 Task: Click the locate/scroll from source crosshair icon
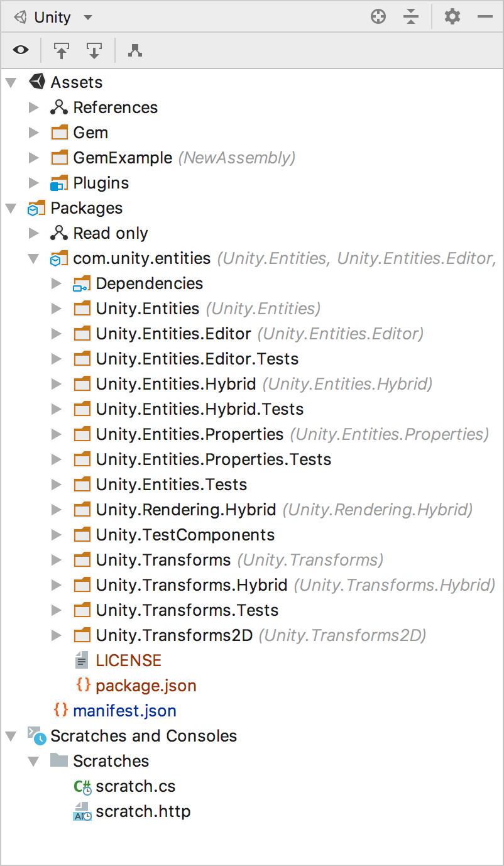[378, 17]
